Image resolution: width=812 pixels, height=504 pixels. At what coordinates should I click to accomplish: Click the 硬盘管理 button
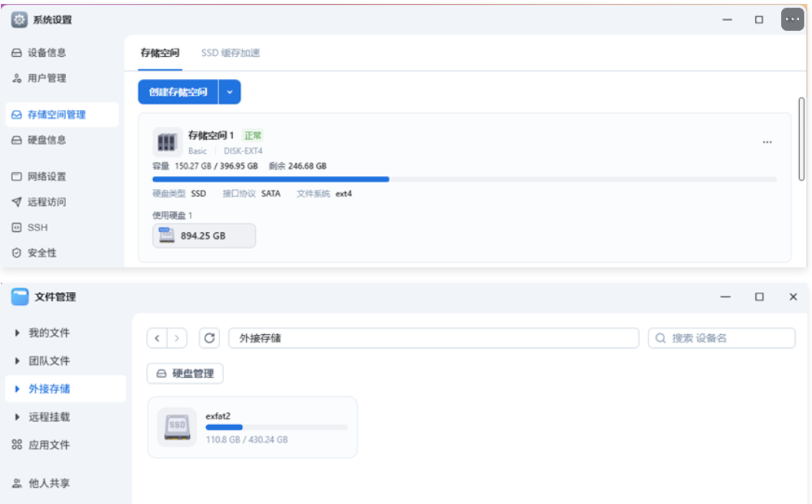[185, 373]
